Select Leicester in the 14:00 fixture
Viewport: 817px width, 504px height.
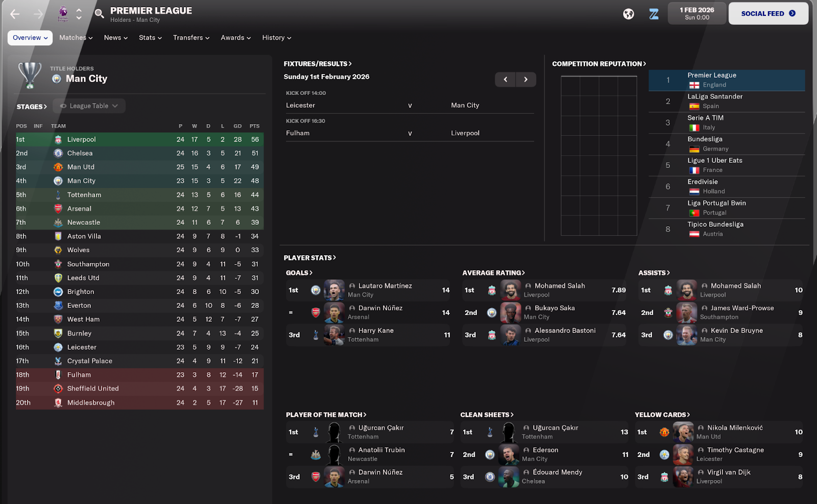coord(301,105)
